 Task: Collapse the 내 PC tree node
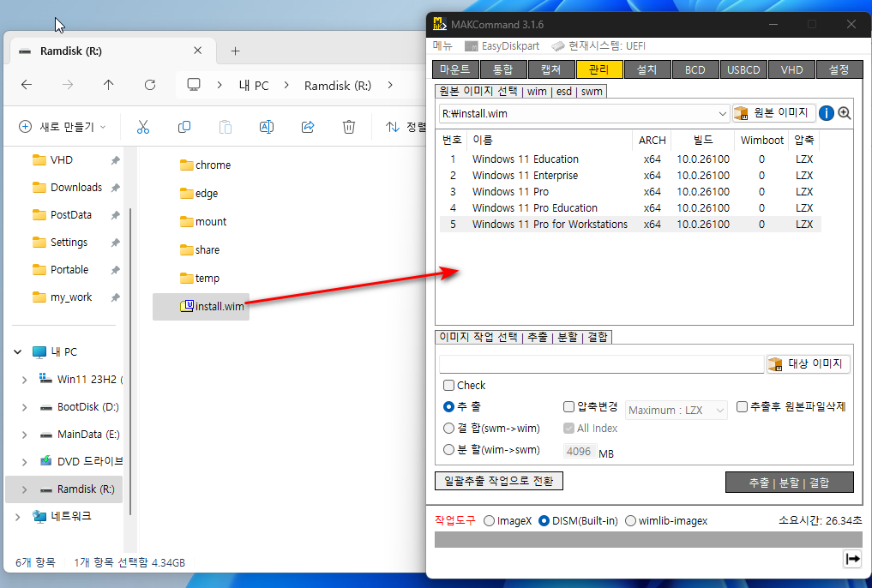(18, 351)
